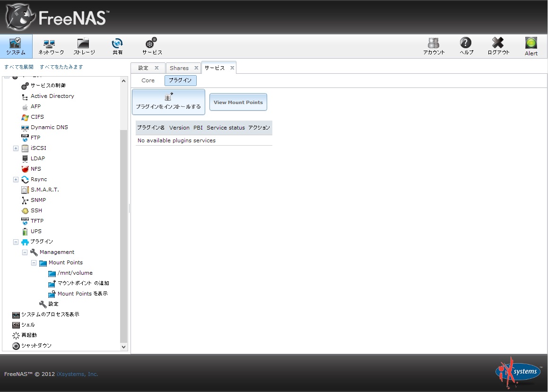
Task: Expand the iSCSI tree node
Action: coord(16,148)
